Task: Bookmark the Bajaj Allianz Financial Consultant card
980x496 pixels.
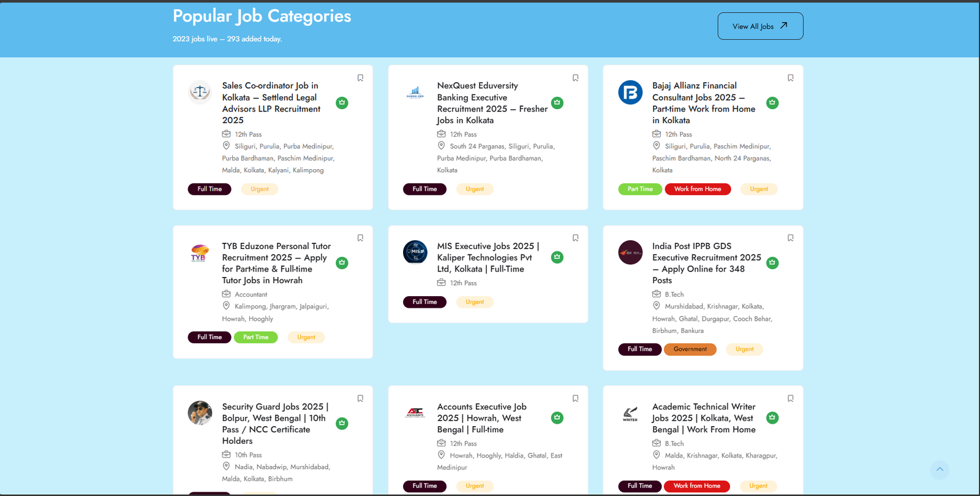Action: (x=790, y=78)
